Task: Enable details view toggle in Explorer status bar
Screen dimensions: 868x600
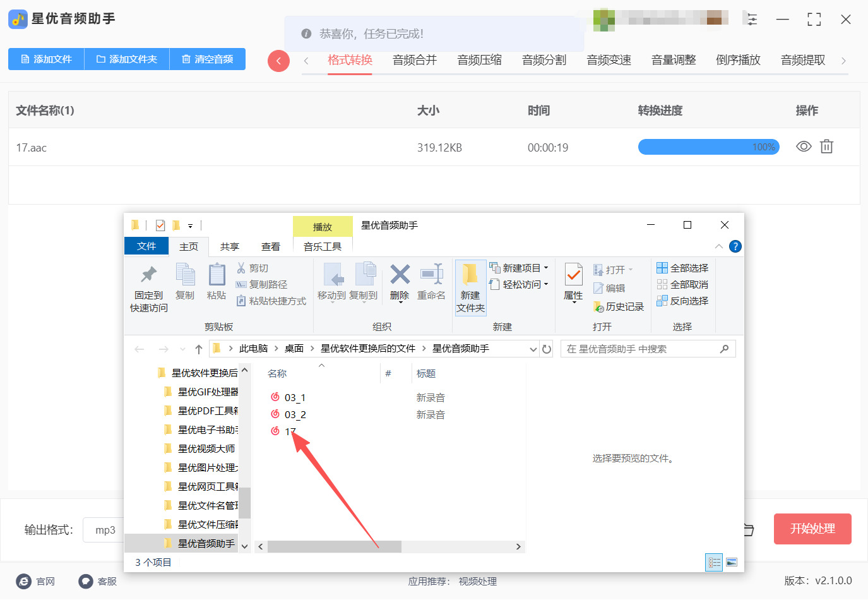Action: (713, 561)
